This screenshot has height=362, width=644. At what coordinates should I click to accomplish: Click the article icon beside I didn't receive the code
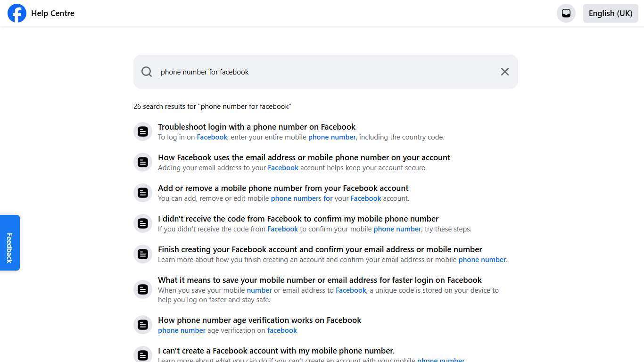[x=143, y=223]
